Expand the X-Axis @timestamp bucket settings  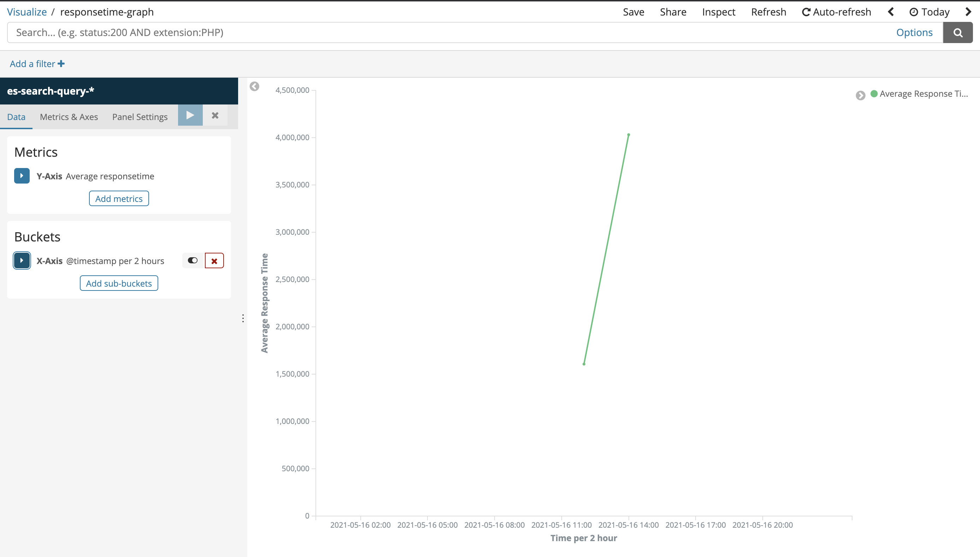(x=22, y=260)
